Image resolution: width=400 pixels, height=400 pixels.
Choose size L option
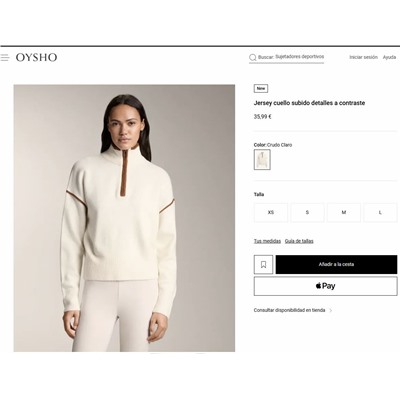pos(380,212)
